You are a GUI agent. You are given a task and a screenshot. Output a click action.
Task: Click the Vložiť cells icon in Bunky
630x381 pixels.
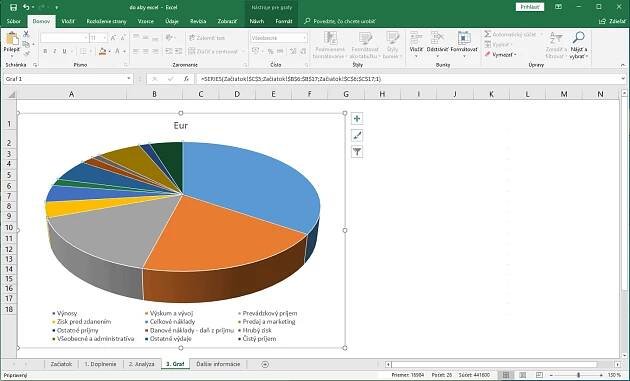(416, 38)
